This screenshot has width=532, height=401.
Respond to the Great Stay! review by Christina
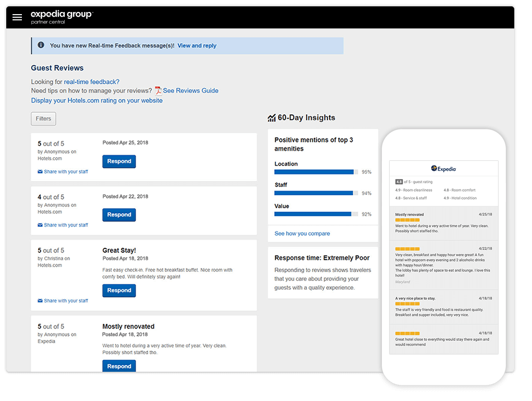(119, 291)
